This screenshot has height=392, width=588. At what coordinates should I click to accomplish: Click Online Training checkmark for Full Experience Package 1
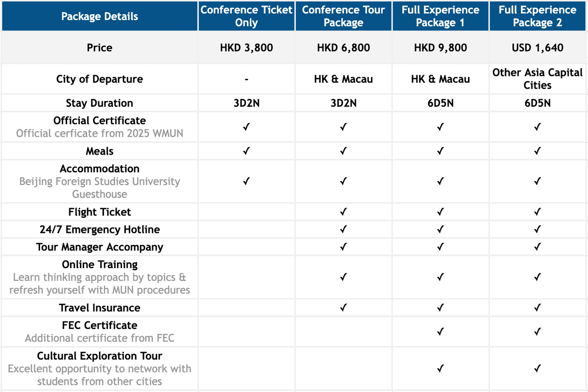pyautogui.click(x=441, y=277)
